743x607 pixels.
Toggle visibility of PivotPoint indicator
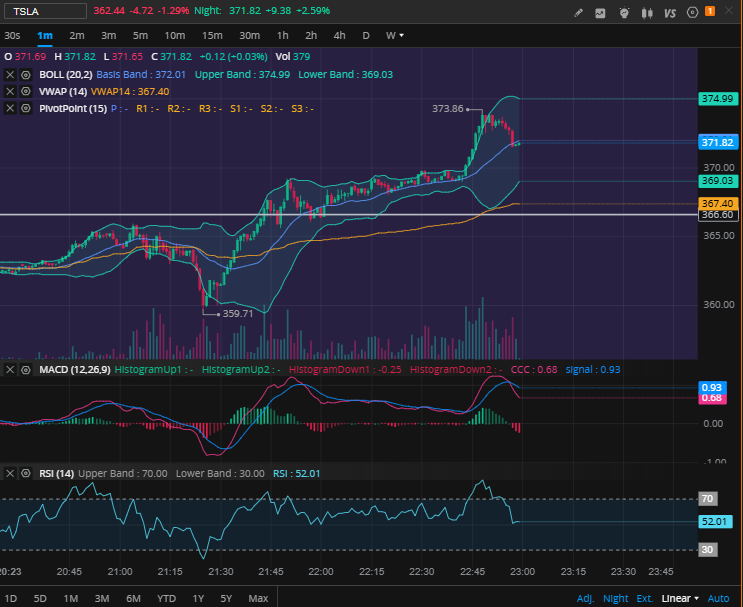tap(26, 109)
